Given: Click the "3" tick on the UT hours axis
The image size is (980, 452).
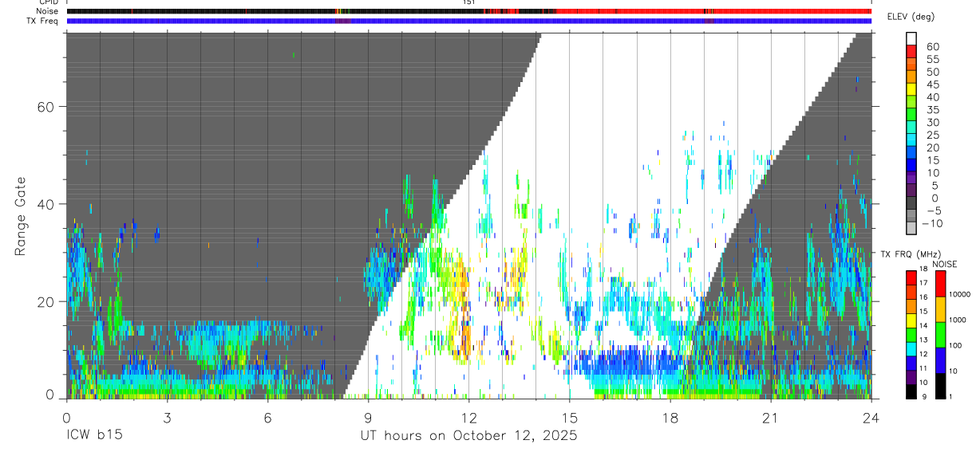Looking at the screenshot, I should coord(168,418).
